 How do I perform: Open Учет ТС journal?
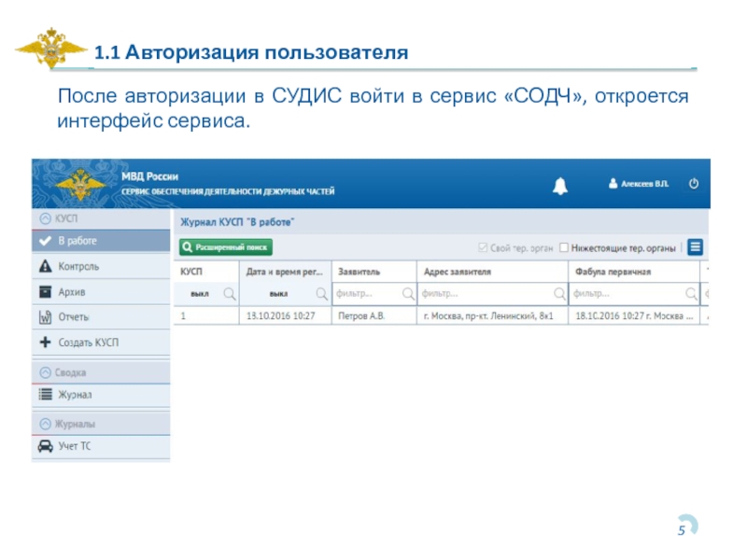pyautogui.click(x=101, y=446)
